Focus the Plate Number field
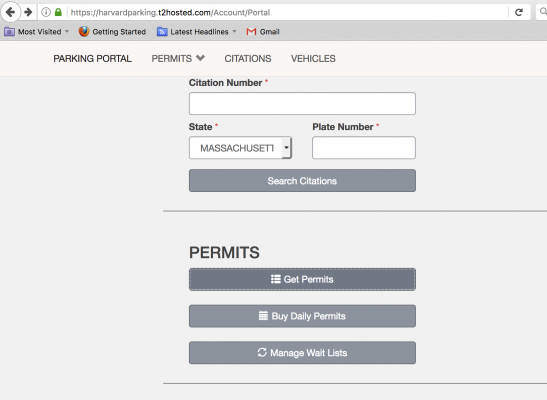 pos(364,148)
